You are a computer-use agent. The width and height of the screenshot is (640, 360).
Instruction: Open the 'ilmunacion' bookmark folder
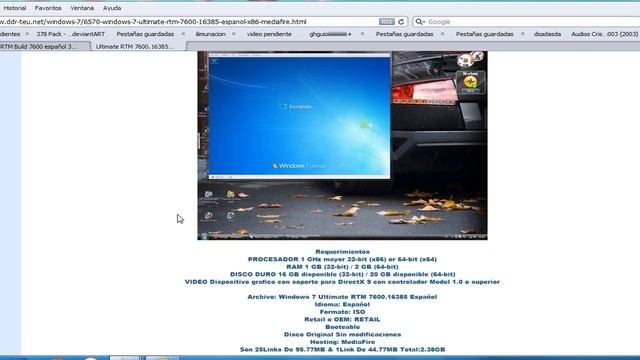[x=210, y=34]
